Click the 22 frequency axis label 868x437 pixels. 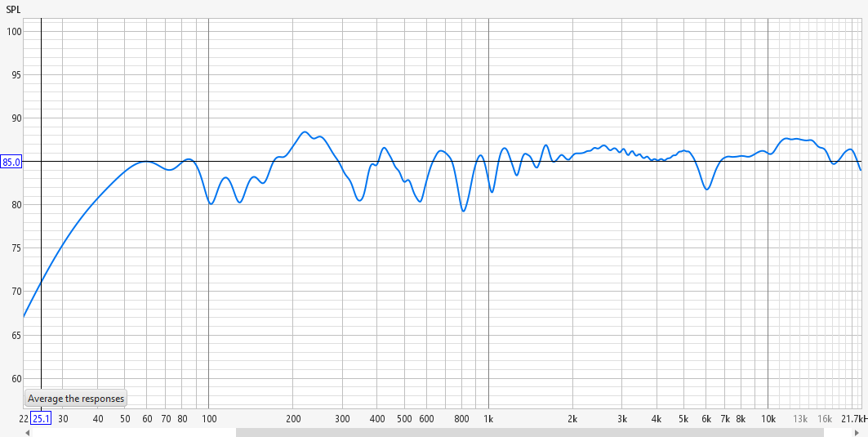click(x=23, y=418)
